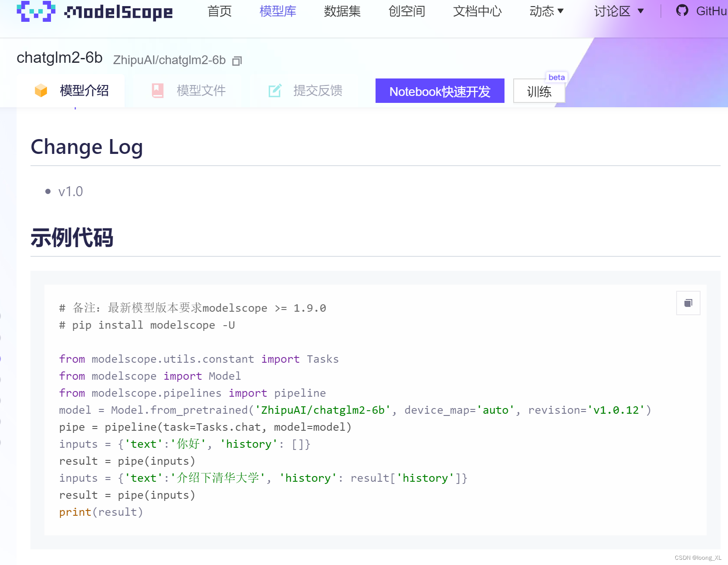This screenshot has height=565, width=728.
Task: Expand the beta badge on 训练
Action: [556, 77]
